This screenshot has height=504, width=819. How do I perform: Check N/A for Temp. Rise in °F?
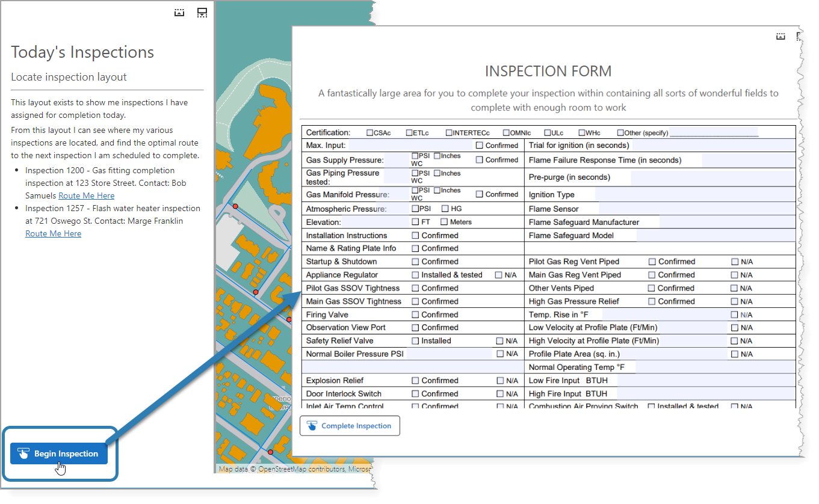(x=734, y=314)
